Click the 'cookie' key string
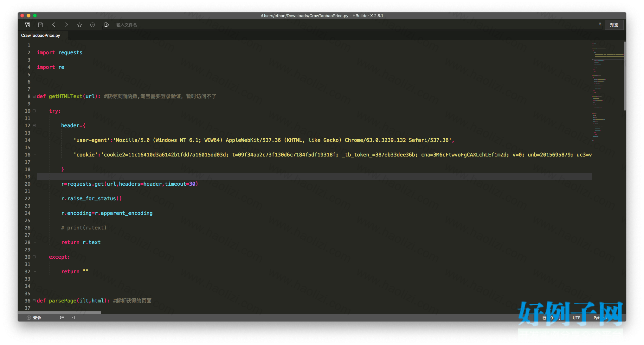Screen dimensions: 644x345 pyautogui.click(x=86, y=155)
